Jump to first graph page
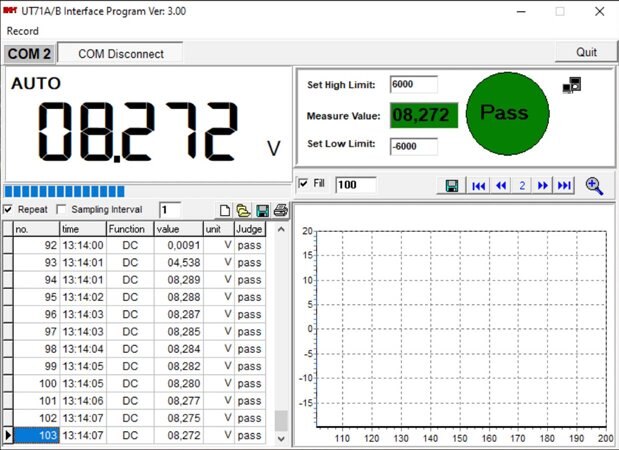The image size is (619, 450). [479, 185]
